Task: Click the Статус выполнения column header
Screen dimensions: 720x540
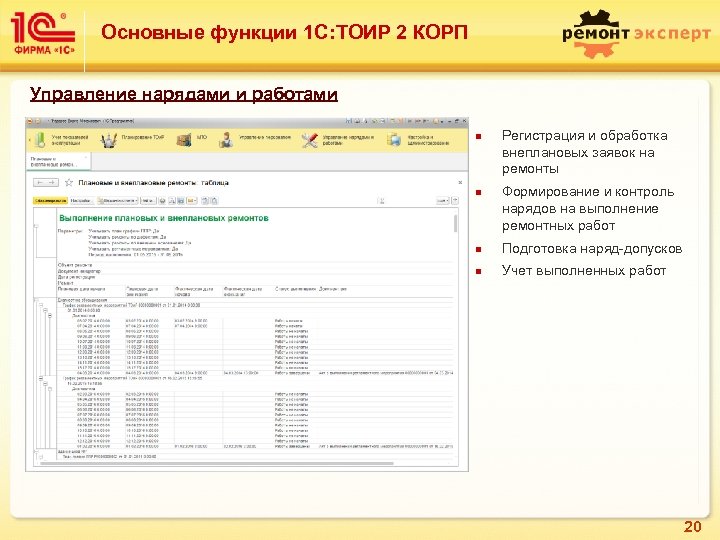Action: pos(296,289)
